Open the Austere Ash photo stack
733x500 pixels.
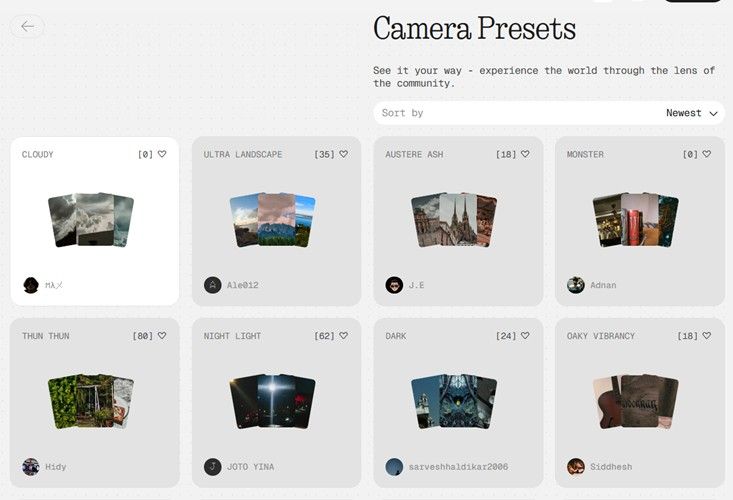point(454,220)
